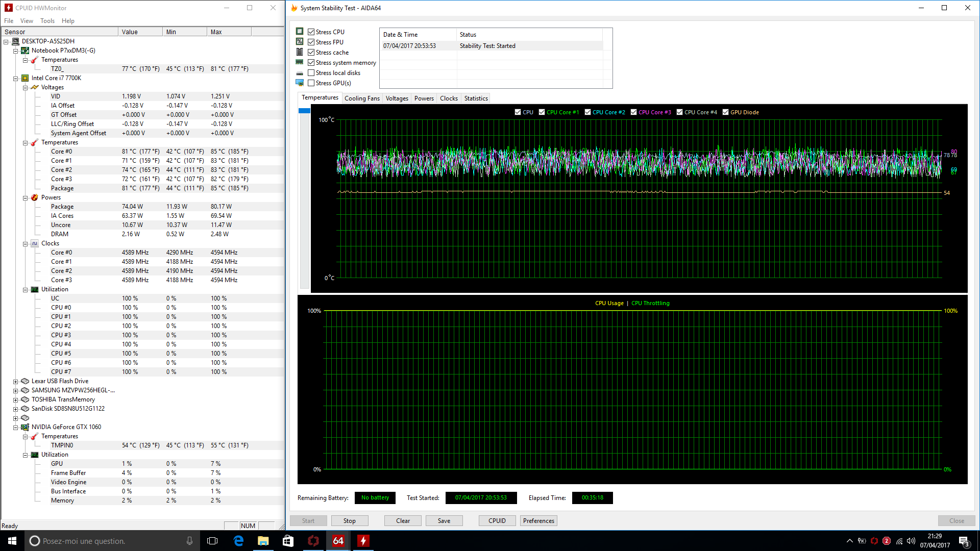Toggle the GPU Diode graph checkbox

[725, 112]
